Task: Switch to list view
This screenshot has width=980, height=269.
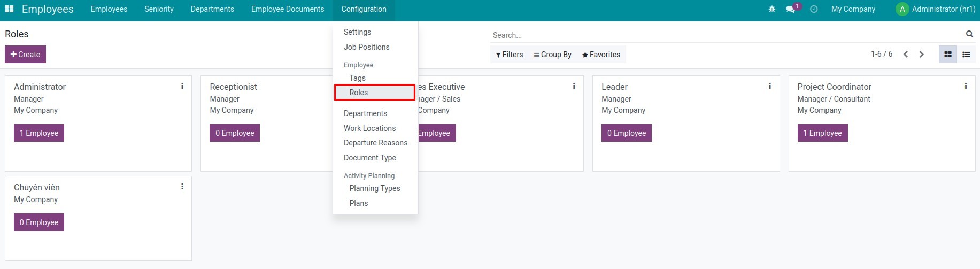Action: tap(966, 55)
